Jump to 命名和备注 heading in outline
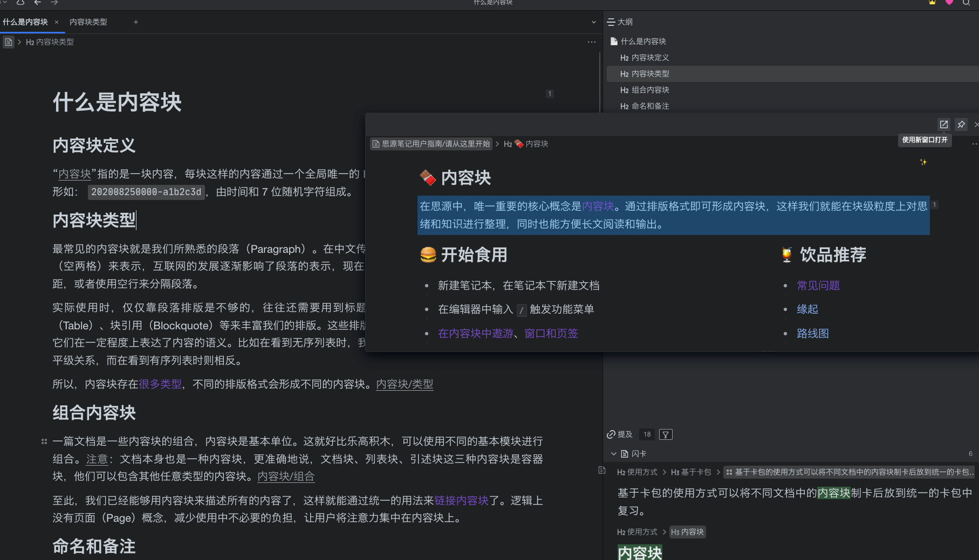The image size is (979, 560). point(650,106)
